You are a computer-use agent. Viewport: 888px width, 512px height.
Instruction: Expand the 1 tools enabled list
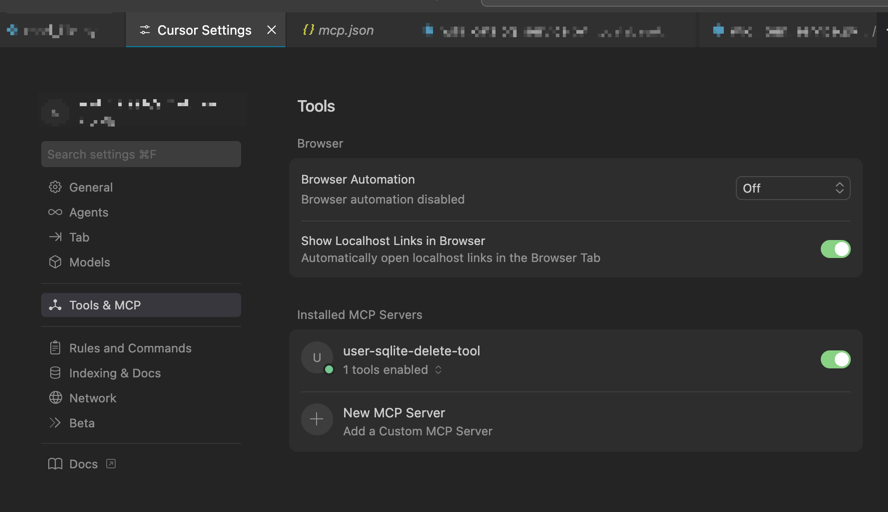click(392, 370)
